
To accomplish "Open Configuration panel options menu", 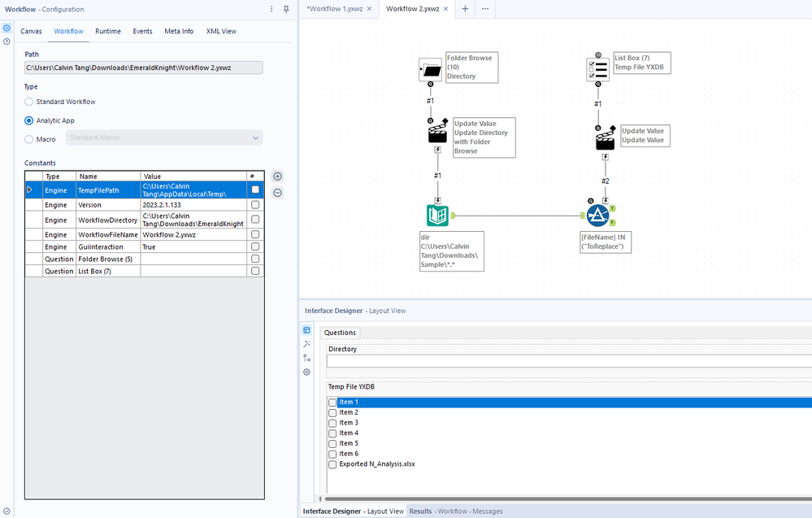I will [271, 9].
